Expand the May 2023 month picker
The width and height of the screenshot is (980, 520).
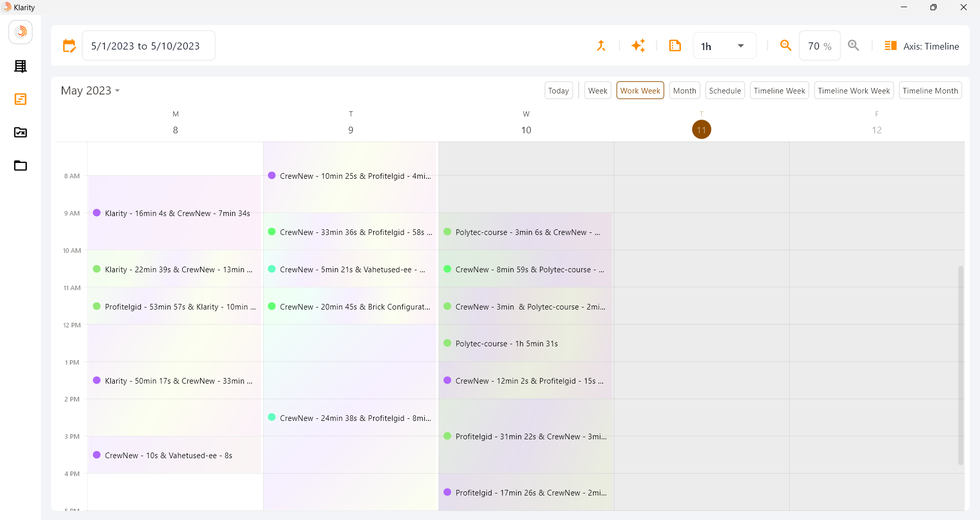[x=90, y=90]
